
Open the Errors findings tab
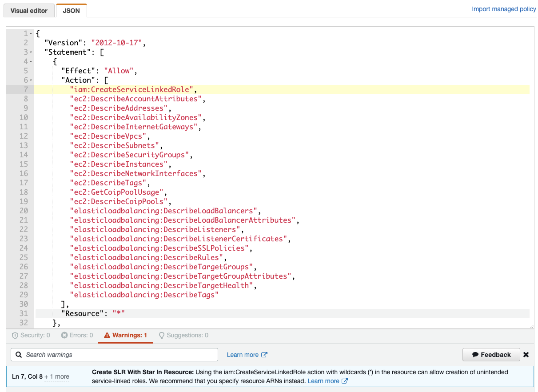click(77, 335)
